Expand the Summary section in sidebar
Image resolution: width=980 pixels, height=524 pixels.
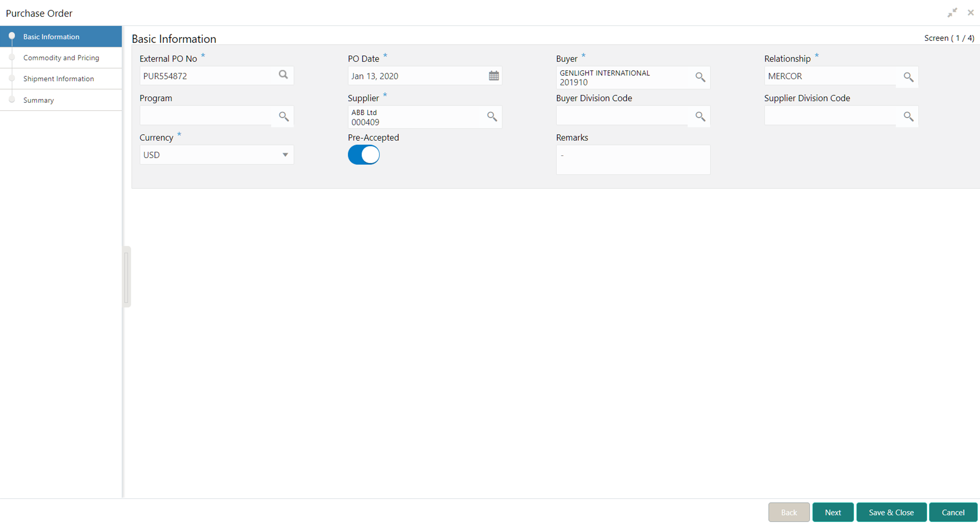[38, 100]
